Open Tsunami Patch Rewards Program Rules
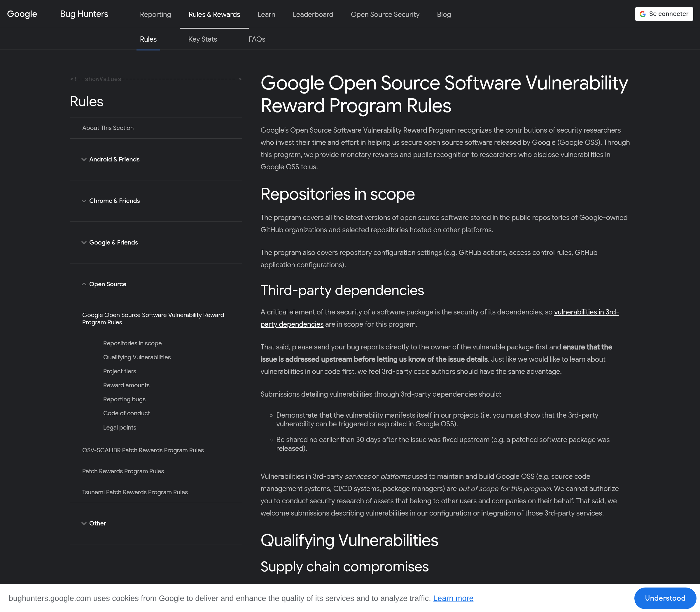Screen dimensions: 700x612 coord(135,492)
